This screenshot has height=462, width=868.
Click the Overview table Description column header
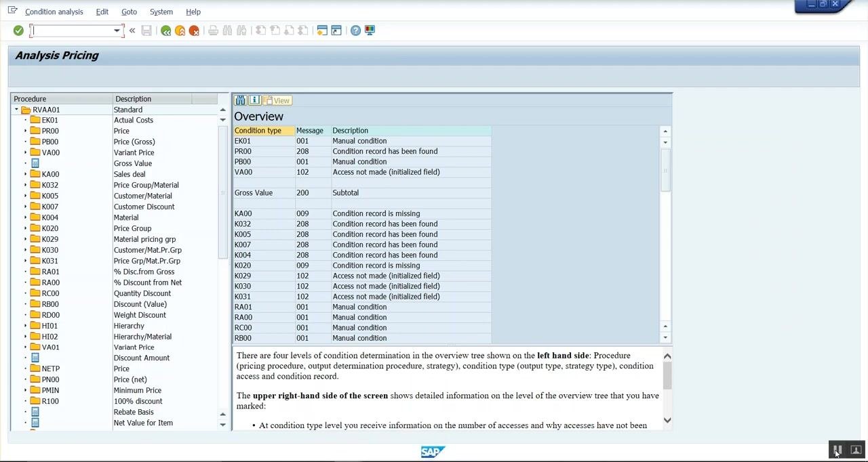[x=411, y=130]
